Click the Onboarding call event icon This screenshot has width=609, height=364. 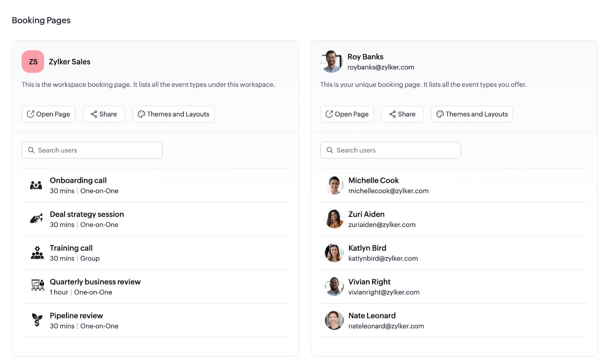pos(37,185)
